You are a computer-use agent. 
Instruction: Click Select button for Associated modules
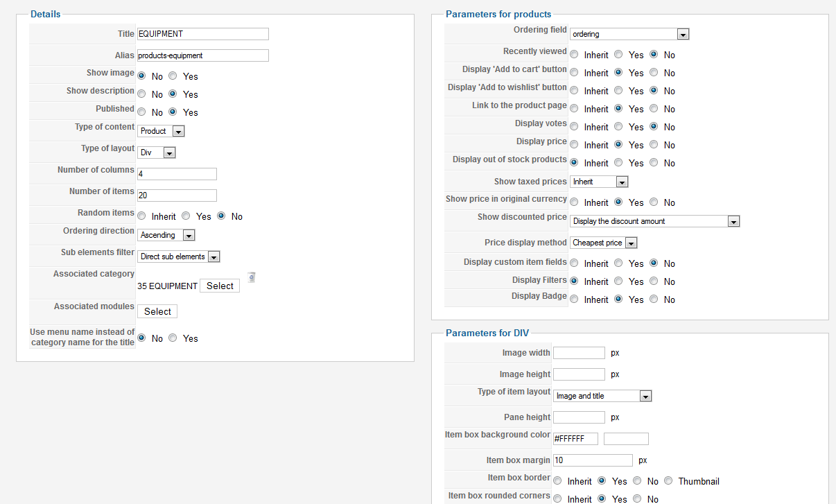click(x=157, y=311)
